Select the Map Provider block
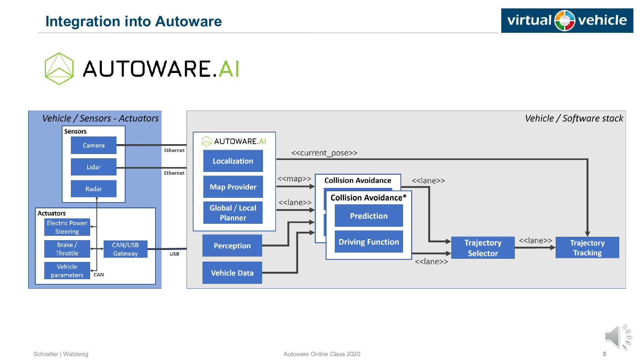Screen dimensions: 644x362 coord(233,187)
